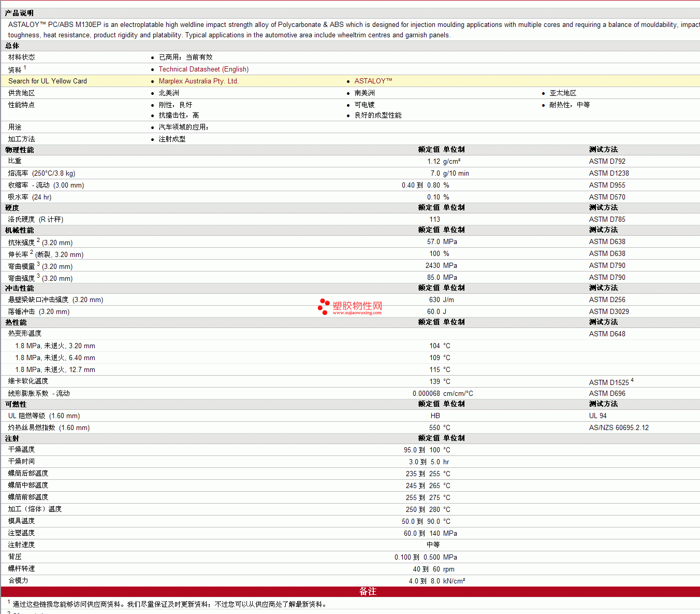Click the 汽车领域的应用 usage text
The height and width of the screenshot is (614, 700).
tap(184, 127)
